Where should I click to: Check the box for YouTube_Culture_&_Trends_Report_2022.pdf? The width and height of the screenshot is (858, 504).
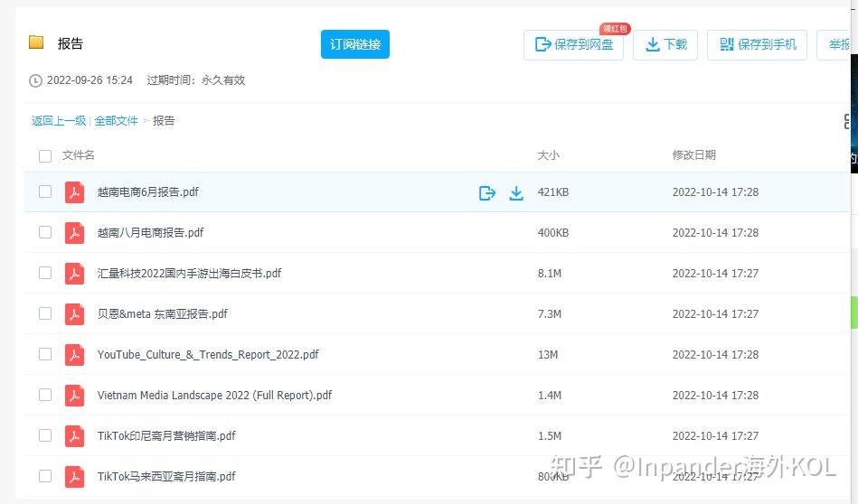tap(45, 354)
